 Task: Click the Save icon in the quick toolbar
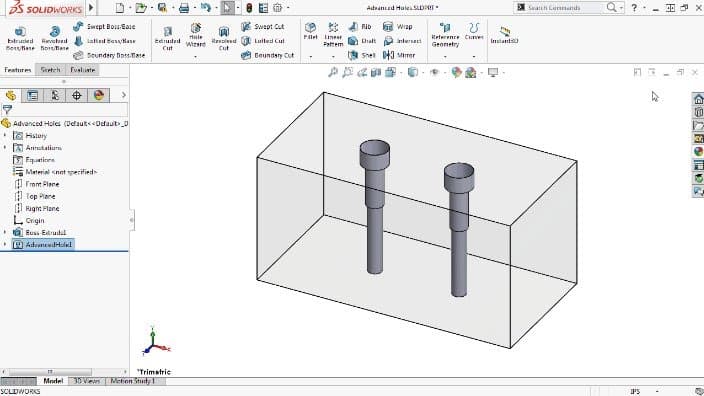[x=163, y=8]
